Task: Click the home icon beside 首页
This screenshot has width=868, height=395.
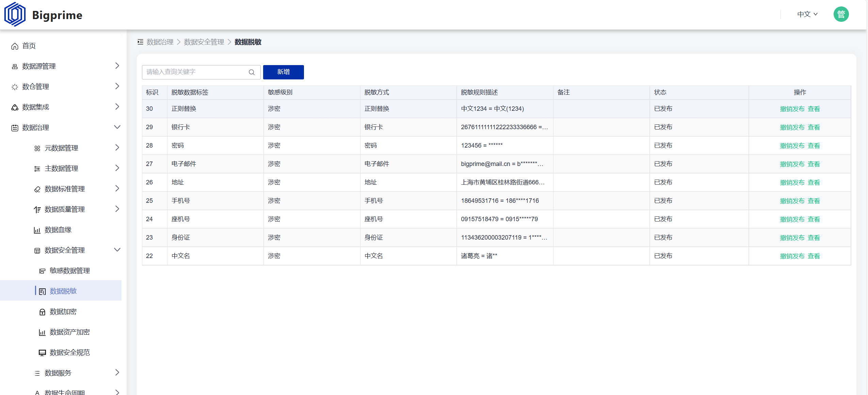Action: 15,46
